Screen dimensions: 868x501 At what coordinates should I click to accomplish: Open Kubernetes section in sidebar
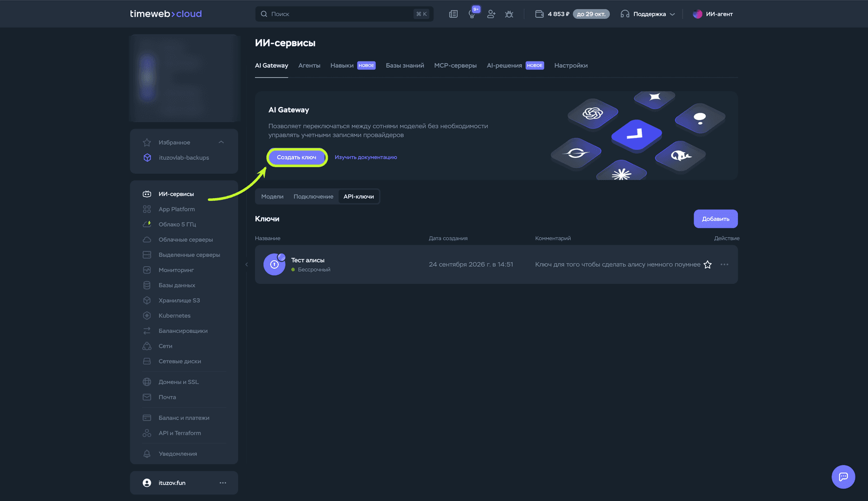[x=174, y=315]
